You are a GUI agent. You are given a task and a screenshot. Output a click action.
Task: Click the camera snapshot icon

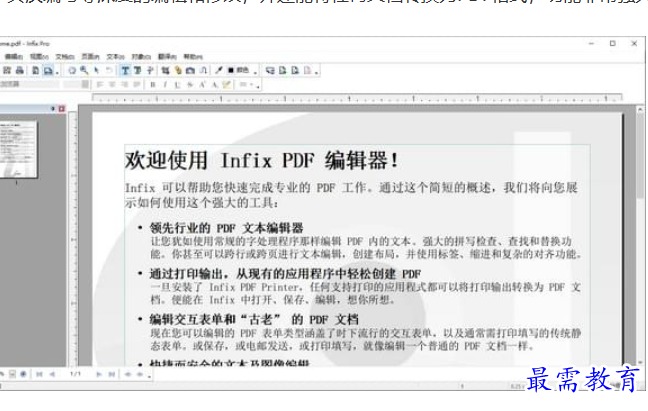pyautogui.click(x=191, y=70)
